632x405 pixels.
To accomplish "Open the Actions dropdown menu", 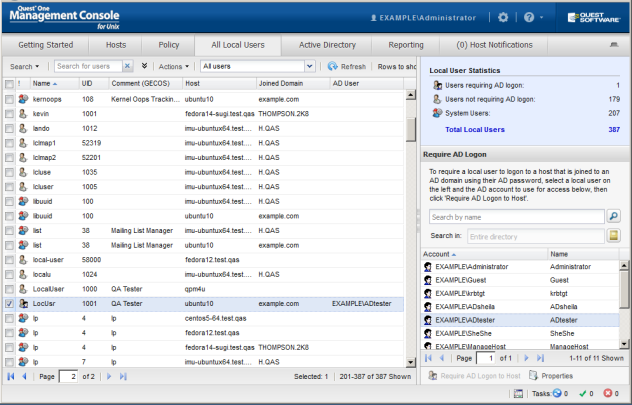I will coord(174,66).
